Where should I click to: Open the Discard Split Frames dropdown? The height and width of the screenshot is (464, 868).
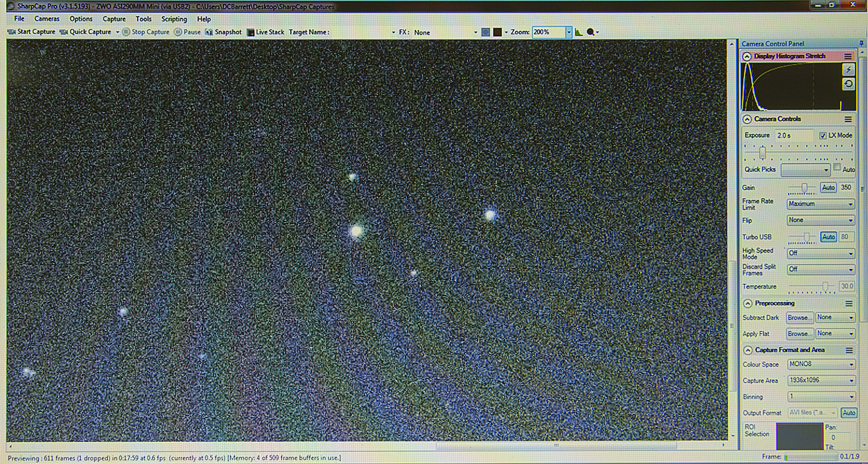820,270
